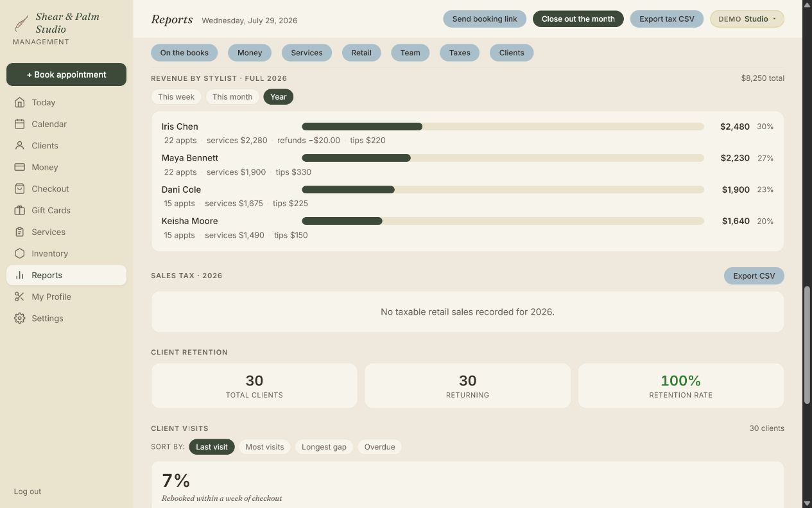Click the Calendar icon in sidebar
Image resolution: width=812 pixels, height=508 pixels.
20,124
